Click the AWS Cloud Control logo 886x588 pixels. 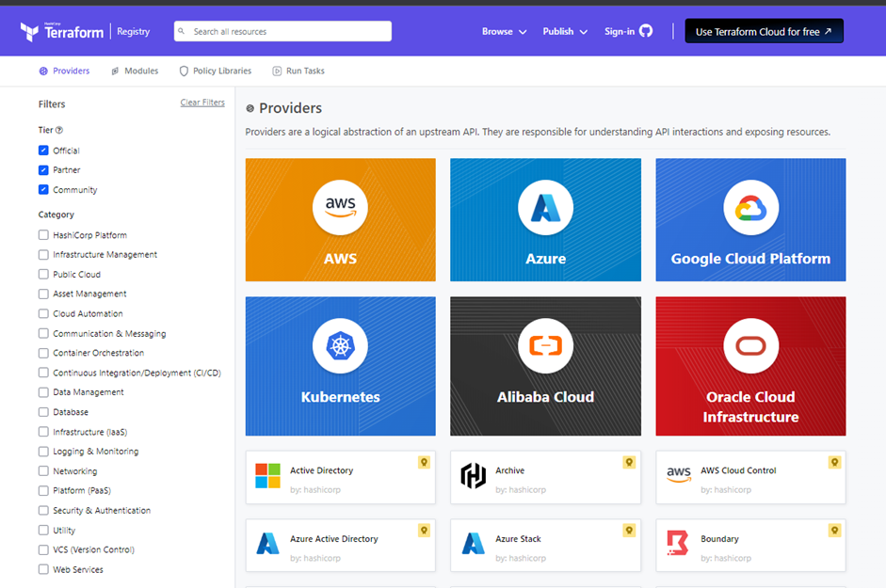(x=679, y=474)
